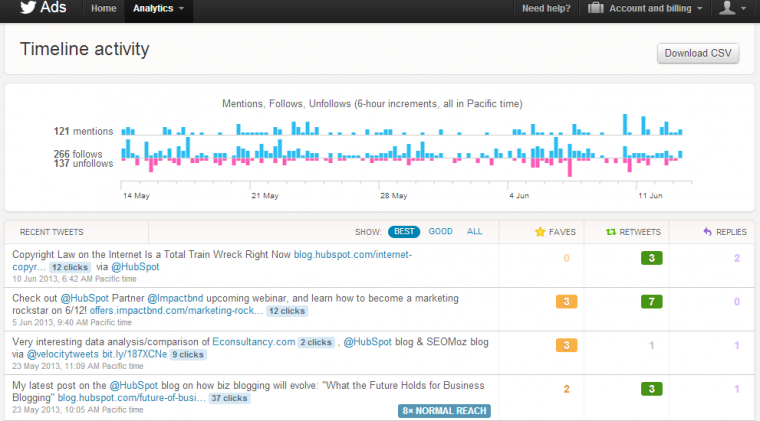
Task: Click the 8x NORMAL REACH badge
Action: (x=444, y=411)
